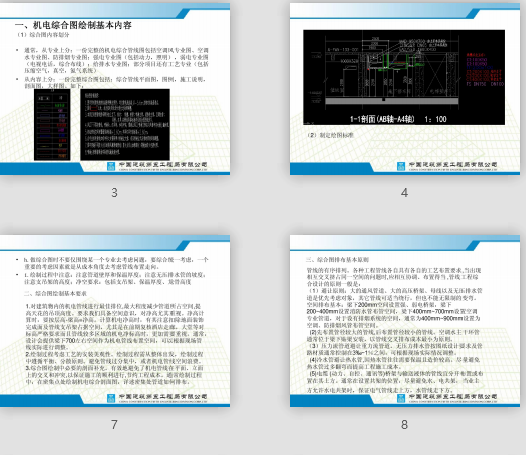
Task: Click the 三、综合图排布基本原则 heading on slide 8
Action: coord(337,260)
